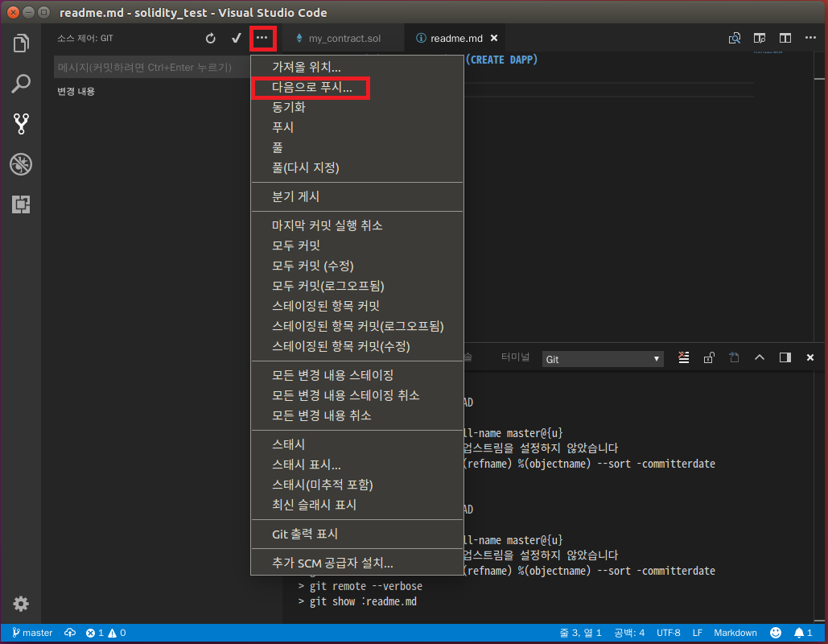The height and width of the screenshot is (644, 828).
Task: Click the commit message input field
Action: (x=151, y=68)
